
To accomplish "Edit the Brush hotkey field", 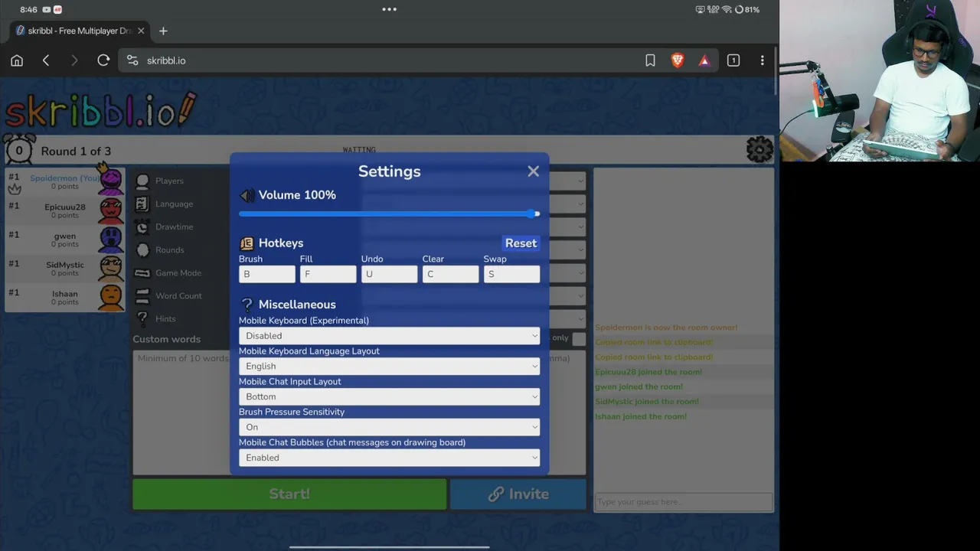I will click(267, 274).
